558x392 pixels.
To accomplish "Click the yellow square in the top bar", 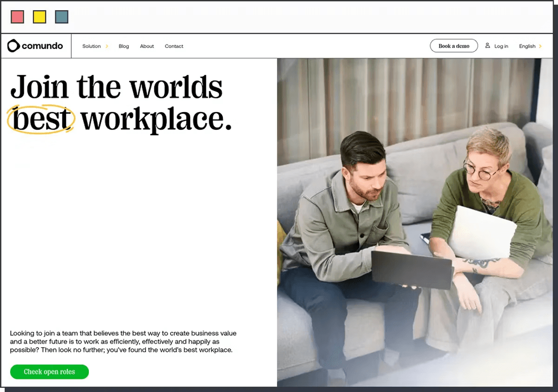I will (x=40, y=17).
